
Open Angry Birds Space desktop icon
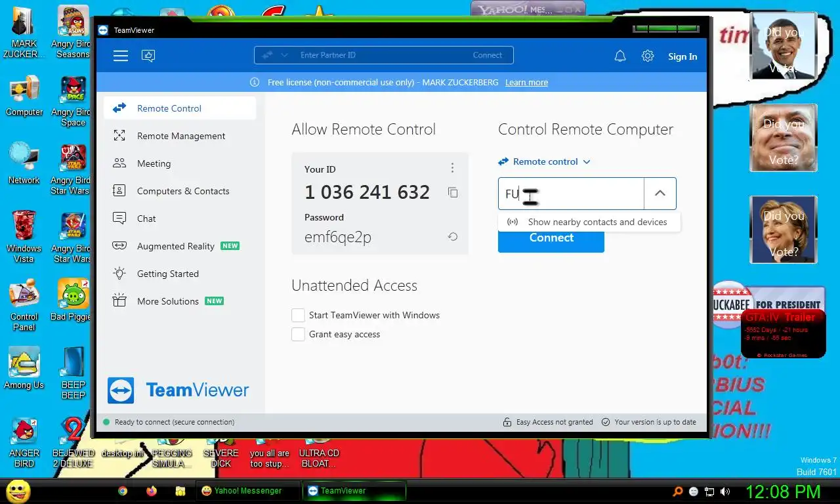coord(72,101)
